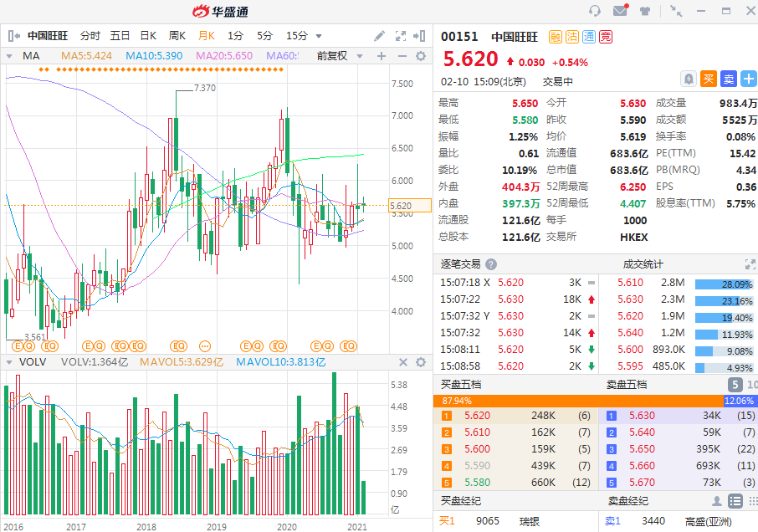Switch to 分时 intraday tab
The image size is (758, 532).
90,36
